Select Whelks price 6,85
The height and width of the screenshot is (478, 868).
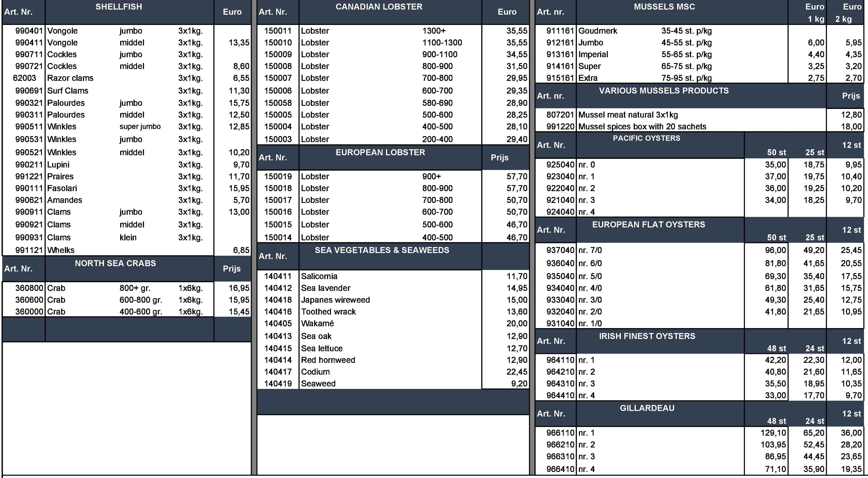click(241, 250)
